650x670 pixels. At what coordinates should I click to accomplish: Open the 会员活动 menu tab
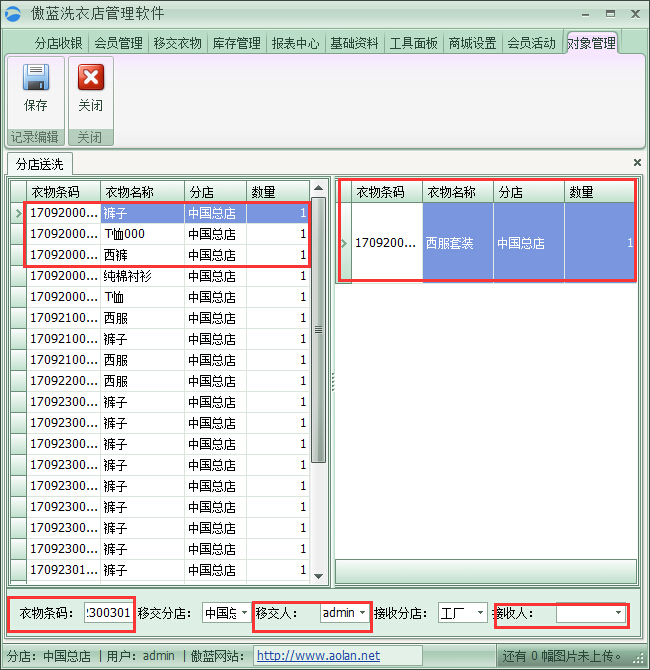point(531,43)
